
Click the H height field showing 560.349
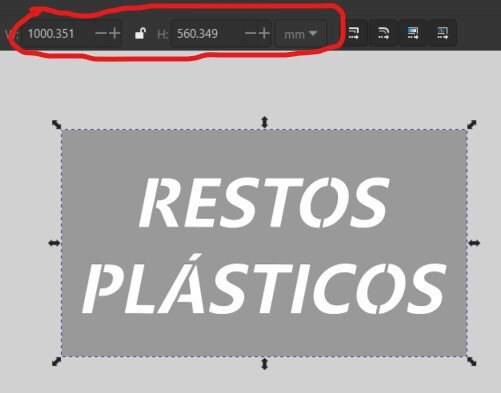pos(206,34)
